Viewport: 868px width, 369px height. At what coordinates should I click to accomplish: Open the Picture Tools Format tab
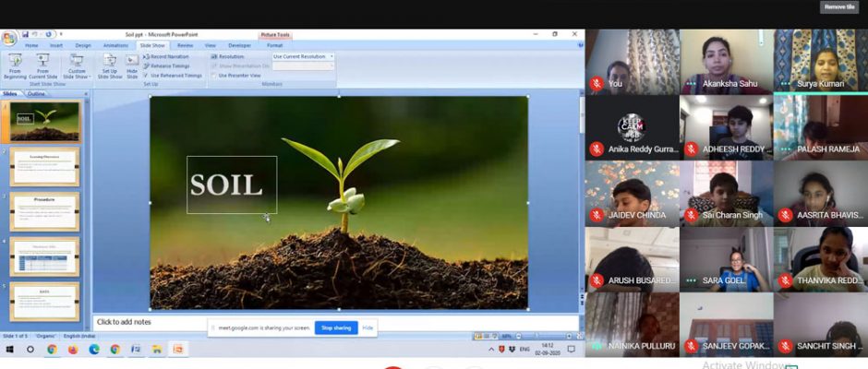(x=274, y=45)
